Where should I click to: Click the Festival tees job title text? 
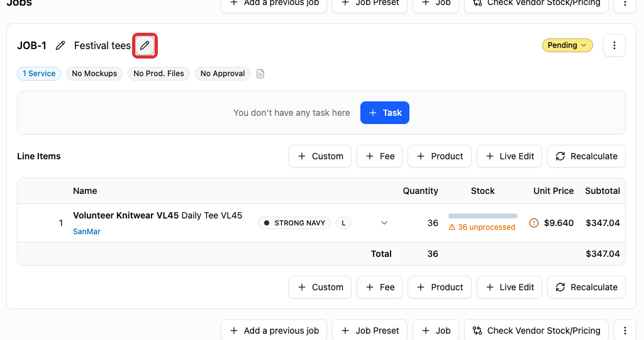point(103,45)
